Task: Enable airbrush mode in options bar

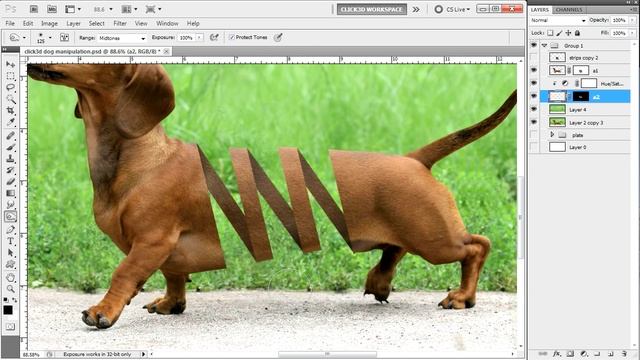Action: [x=214, y=38]
